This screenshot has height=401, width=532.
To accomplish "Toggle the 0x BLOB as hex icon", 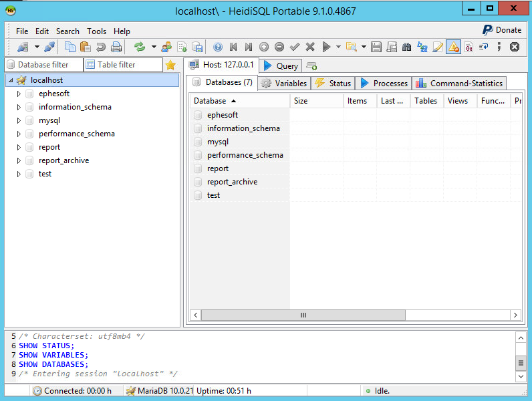I will click(x=469, y=47).
